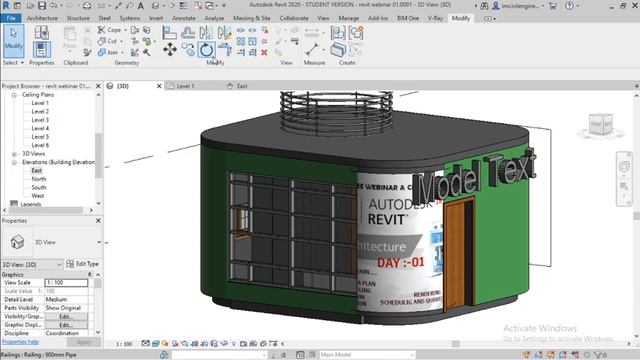This screenshot has width=640, height=360.
Task: Select the Array tool in the Modify panel
Action: (241, 41)
